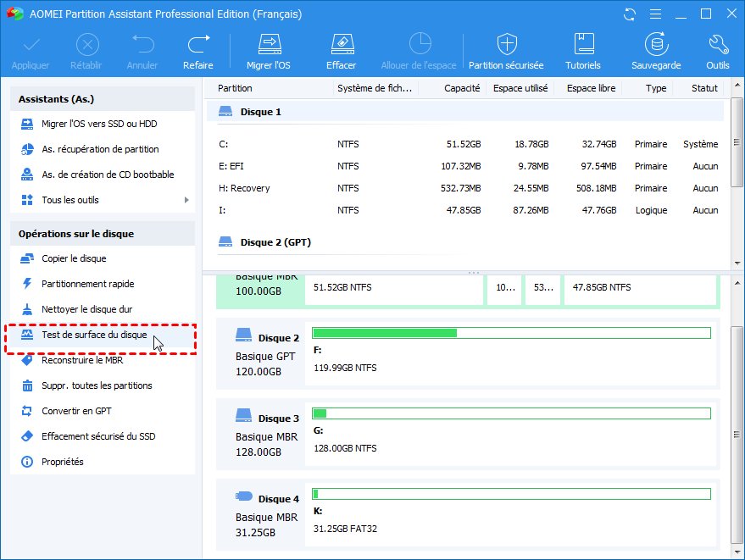Viewport: 745px width, 560px height.
Task: Start As. récupération de partition wizard
Action: coord(103,149)
